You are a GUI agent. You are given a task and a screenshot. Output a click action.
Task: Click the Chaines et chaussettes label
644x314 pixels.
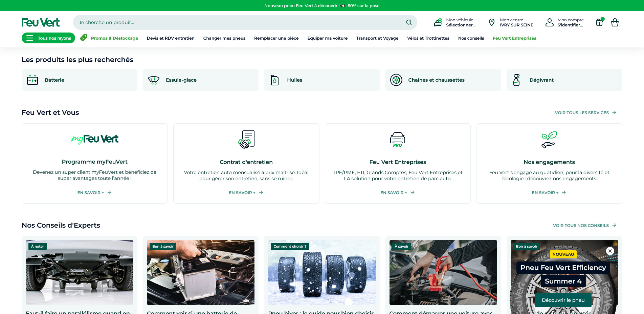coord(436,80)
